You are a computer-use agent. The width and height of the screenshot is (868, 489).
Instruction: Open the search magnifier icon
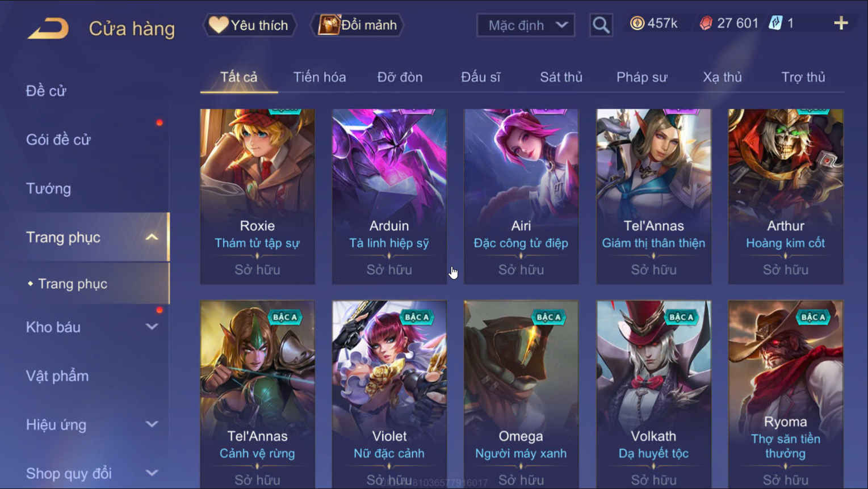[x=601, y=25]
